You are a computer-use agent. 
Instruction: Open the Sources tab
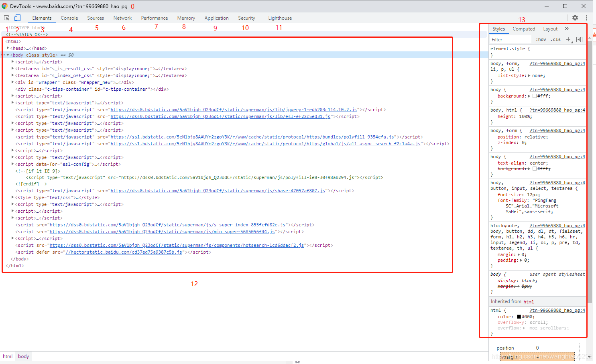[96, 18]
